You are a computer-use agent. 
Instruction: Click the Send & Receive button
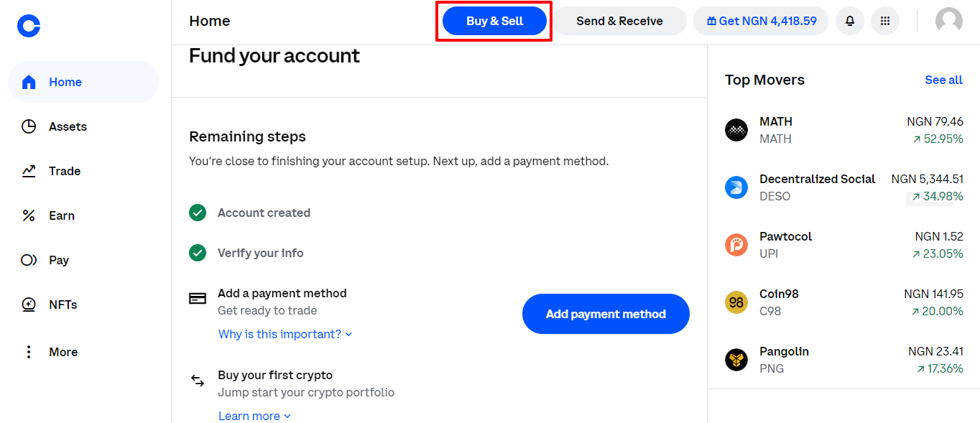[x=619, y=21]
